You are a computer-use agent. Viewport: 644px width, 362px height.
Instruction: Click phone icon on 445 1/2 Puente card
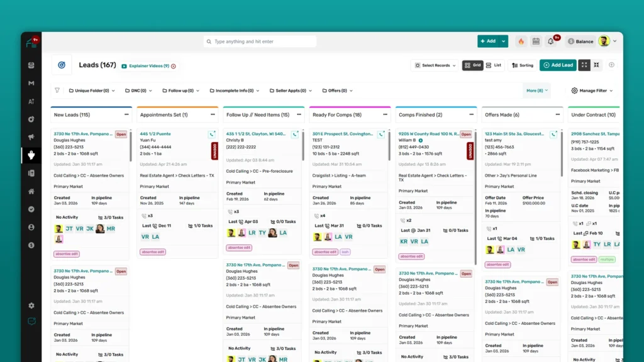coord(212,134)
